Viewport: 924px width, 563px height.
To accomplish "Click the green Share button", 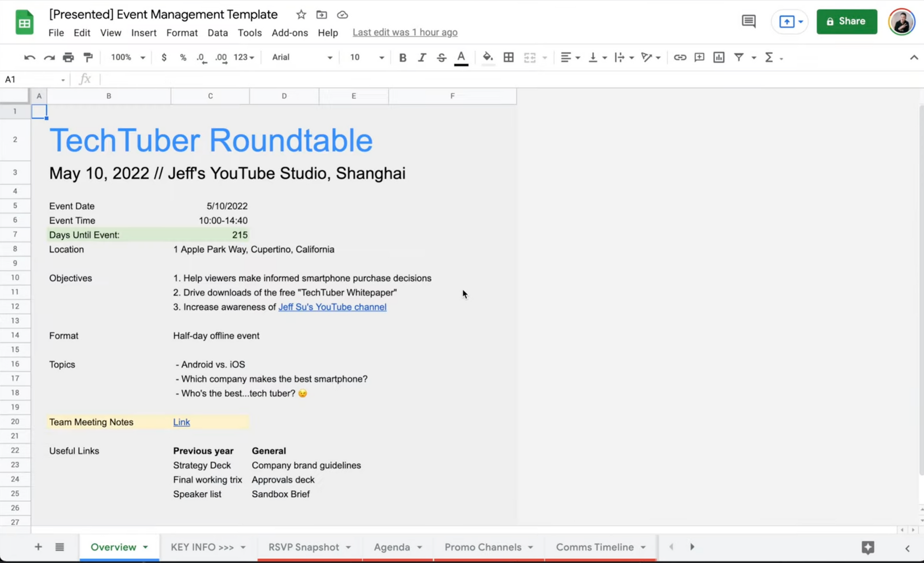I will (x=846, y=21).
